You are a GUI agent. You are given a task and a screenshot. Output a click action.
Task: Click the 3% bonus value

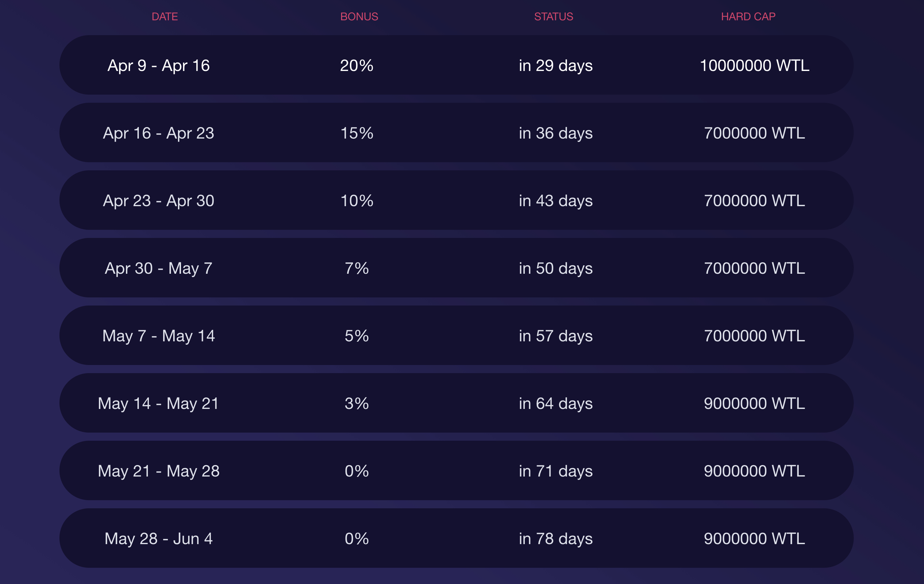coord(357,404)
